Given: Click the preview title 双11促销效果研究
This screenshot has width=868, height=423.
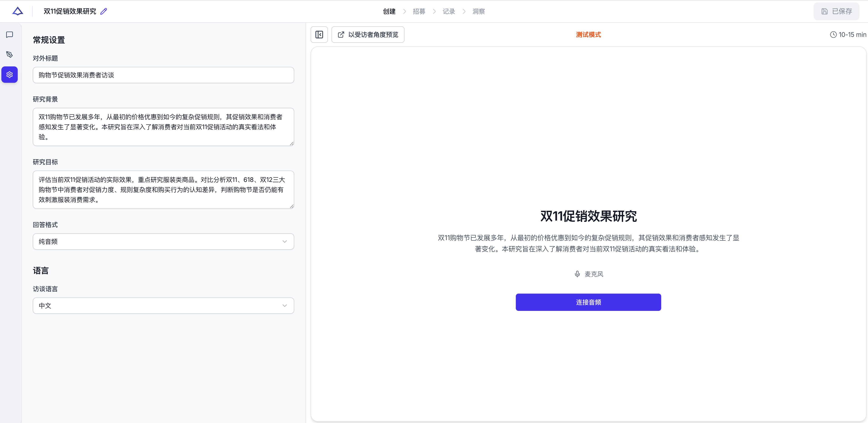Looking at the screenshot, I should [x=588, y=216].
